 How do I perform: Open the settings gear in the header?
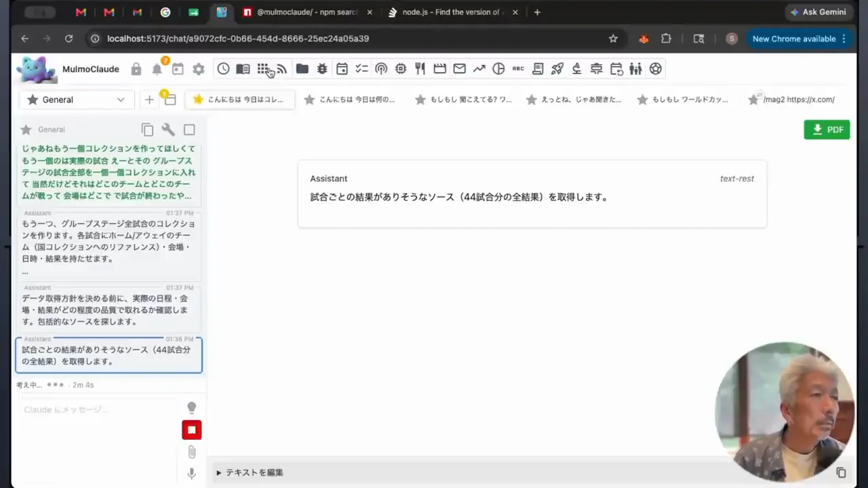coord(199,69)
